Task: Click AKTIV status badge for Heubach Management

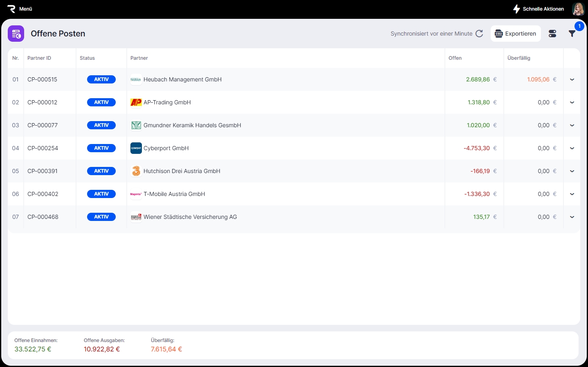Action: tap(101, 79)
